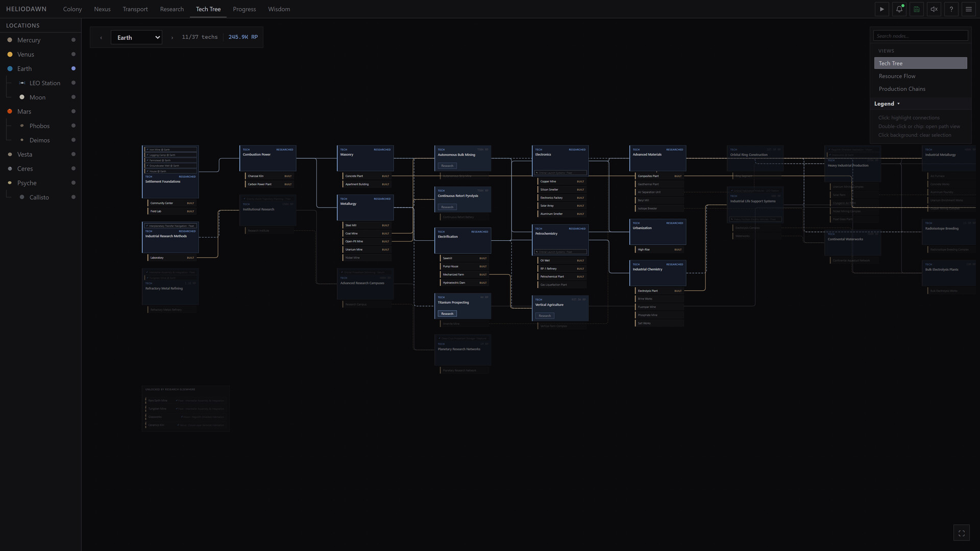The image size is (980, 551).
Task: Open the Nexus tab
Action: 102,9
